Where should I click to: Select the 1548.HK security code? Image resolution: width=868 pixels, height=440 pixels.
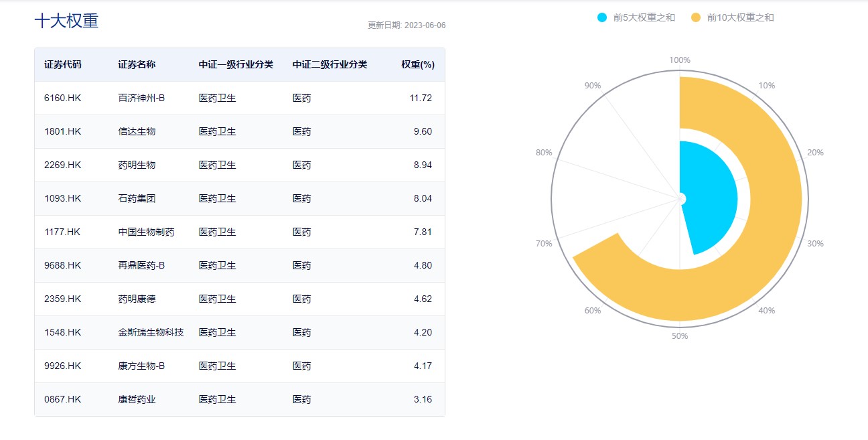[63, 332]
